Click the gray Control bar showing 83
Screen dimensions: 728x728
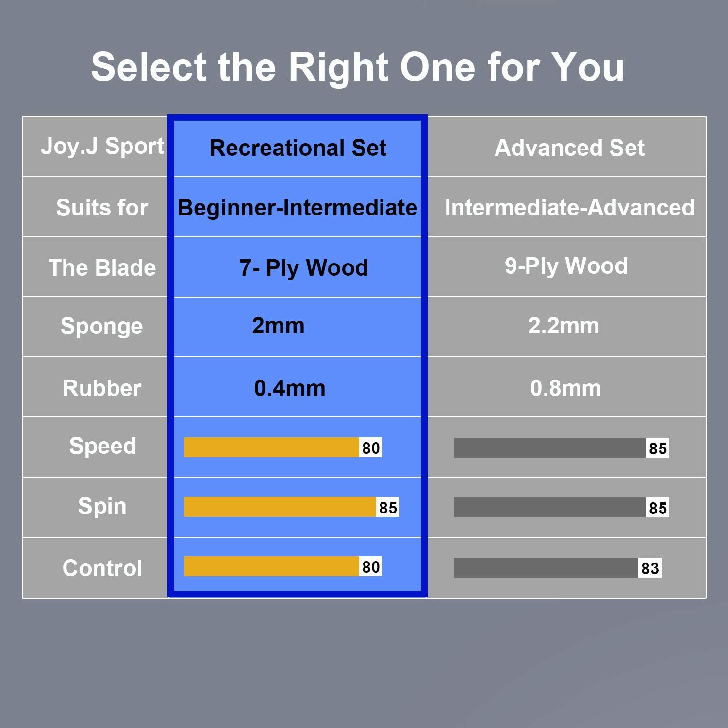pyautogui.click(x=546, y=568)
